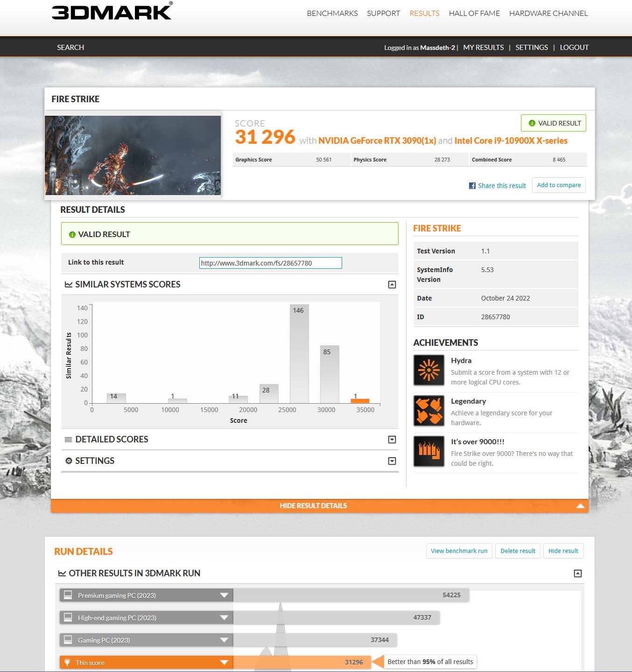The height and width of the screenshot is (672, 632).
Task: Click the monitor icon in High-end gaming PC row
Action: (x=68, y=617)
